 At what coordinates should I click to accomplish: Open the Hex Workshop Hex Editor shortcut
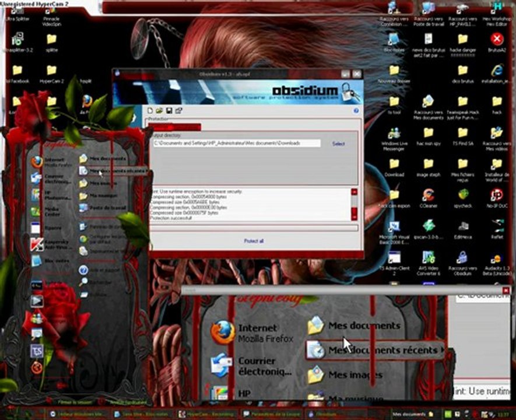click(x=497, y=15)
